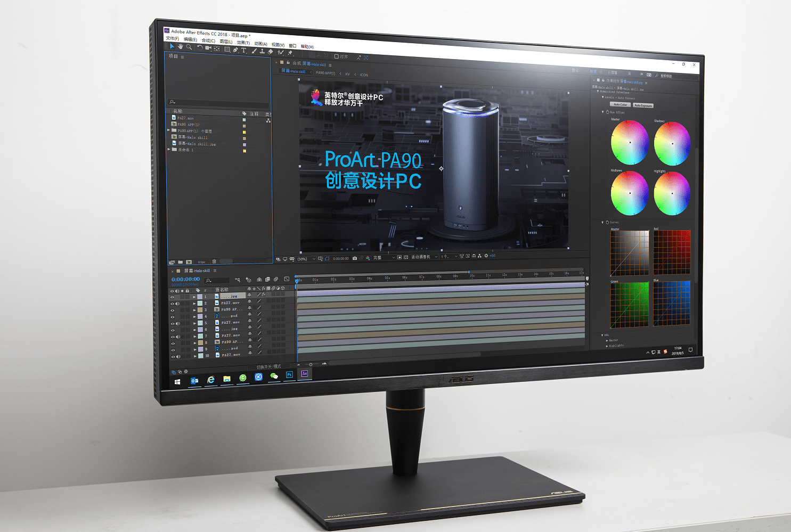The height and width of the screenshot is (532, 791).
Task: Select the Rectangle shape tool
Action: coord(227,49)
